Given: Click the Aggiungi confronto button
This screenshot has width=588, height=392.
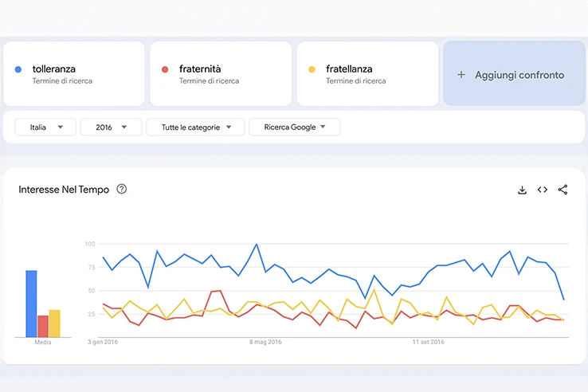Looking at the screenshot, I should pyautogui.click(x=514, y=75).
